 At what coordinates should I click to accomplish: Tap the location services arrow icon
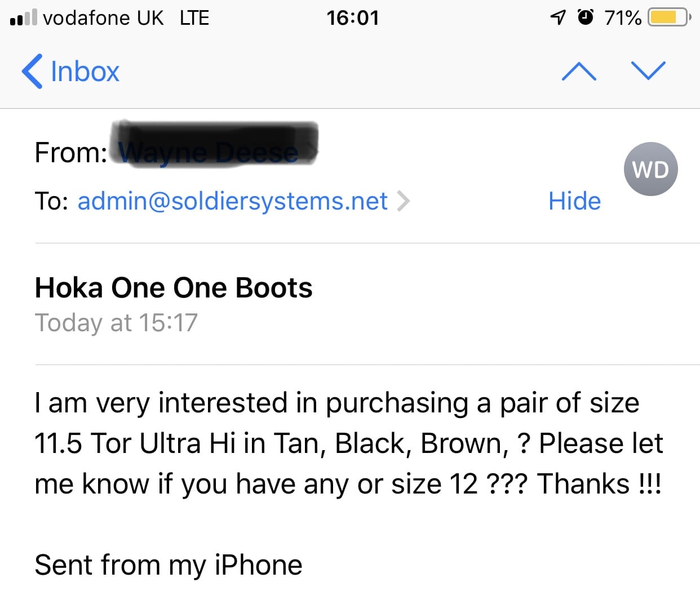coord(557,18)
